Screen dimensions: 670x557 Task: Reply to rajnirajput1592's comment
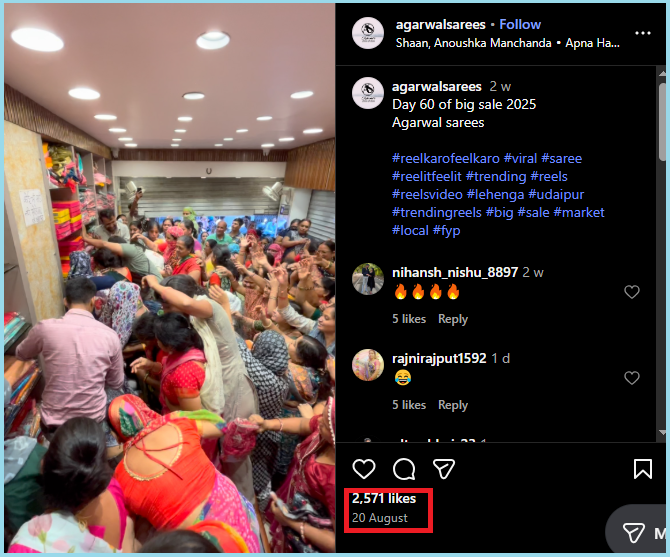click(x=453, y=405)
